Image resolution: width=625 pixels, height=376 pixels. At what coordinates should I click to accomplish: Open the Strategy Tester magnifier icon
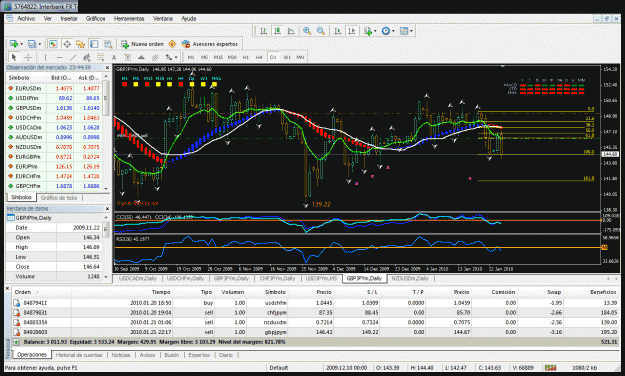tap(108, 44)
